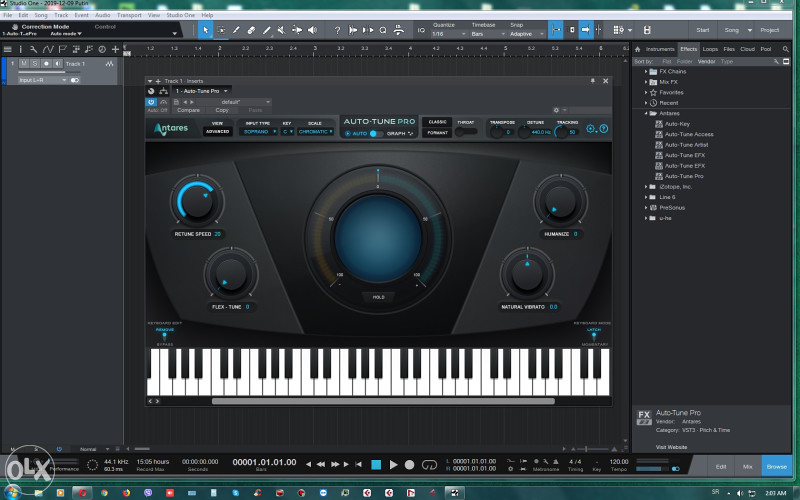Select the Listen tool speaker icon

point(312,30)
